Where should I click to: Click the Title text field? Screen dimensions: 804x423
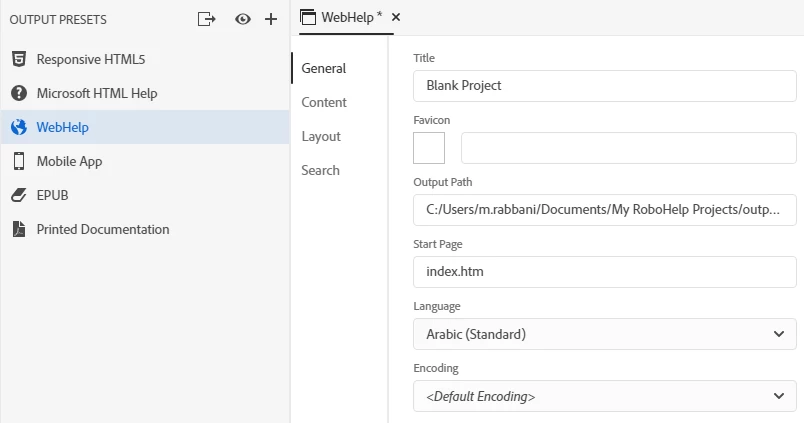pyautogui.click(x=604, y=86)
